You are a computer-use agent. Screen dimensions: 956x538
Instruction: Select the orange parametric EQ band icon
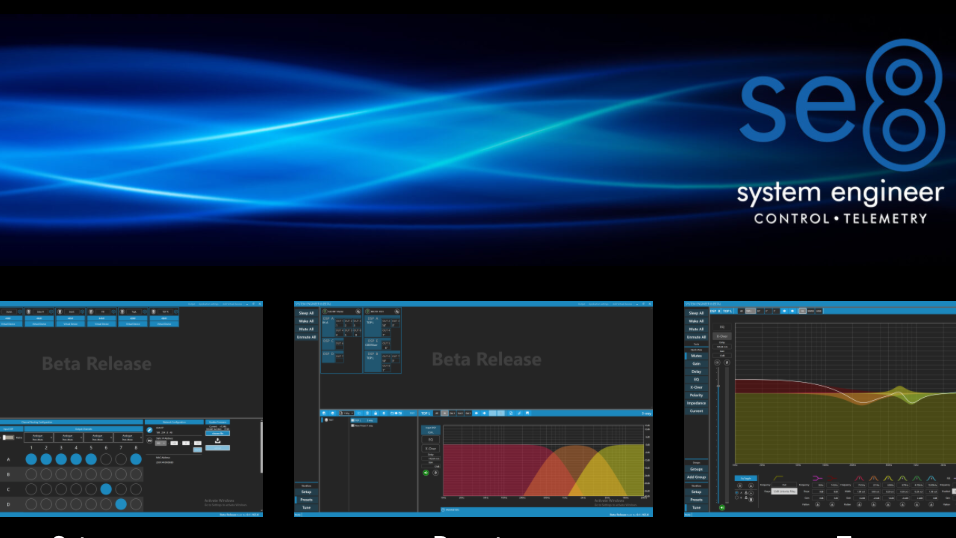tap(874, 478)
